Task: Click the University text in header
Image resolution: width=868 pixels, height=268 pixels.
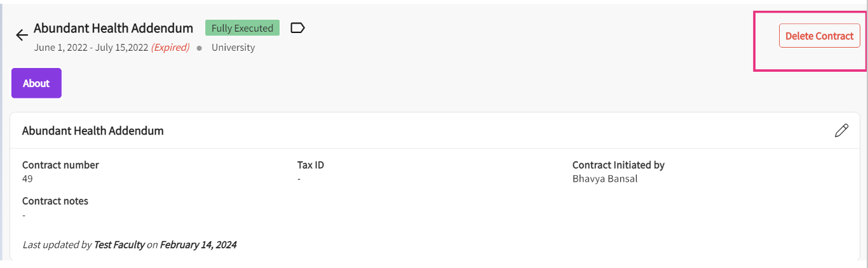Action: (x=233, y=48)
